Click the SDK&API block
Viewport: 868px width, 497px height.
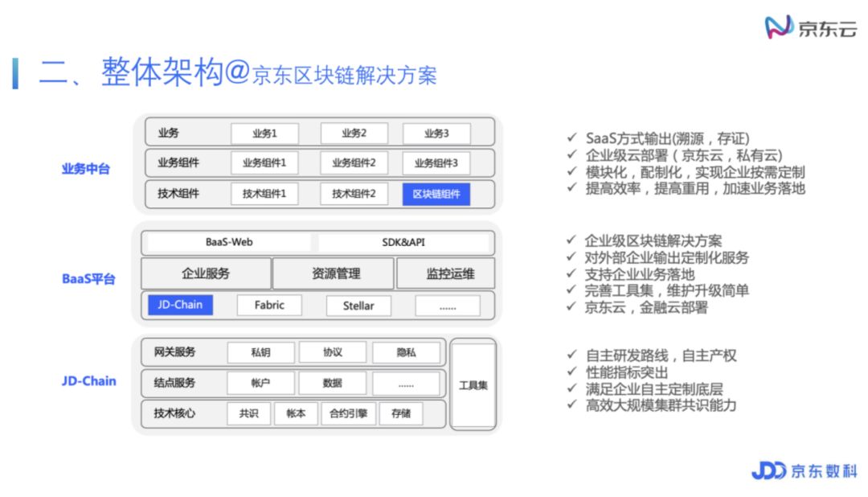tap(403, 242)
